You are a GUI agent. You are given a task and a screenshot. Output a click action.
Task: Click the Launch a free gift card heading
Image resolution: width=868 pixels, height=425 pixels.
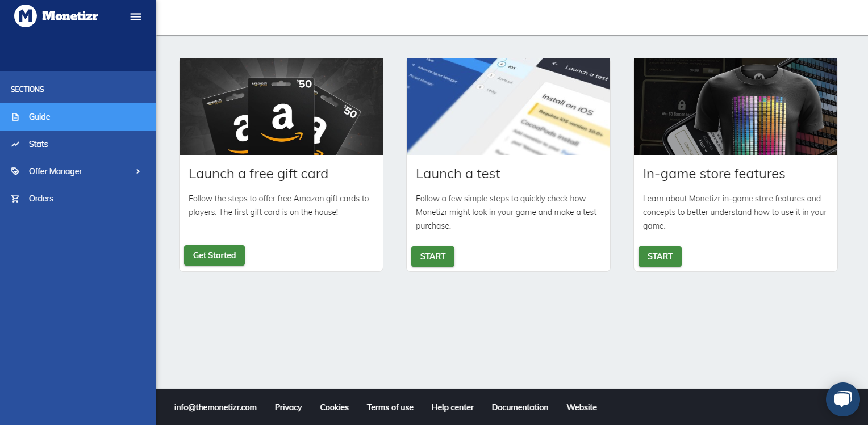click(x=258, y=174)
